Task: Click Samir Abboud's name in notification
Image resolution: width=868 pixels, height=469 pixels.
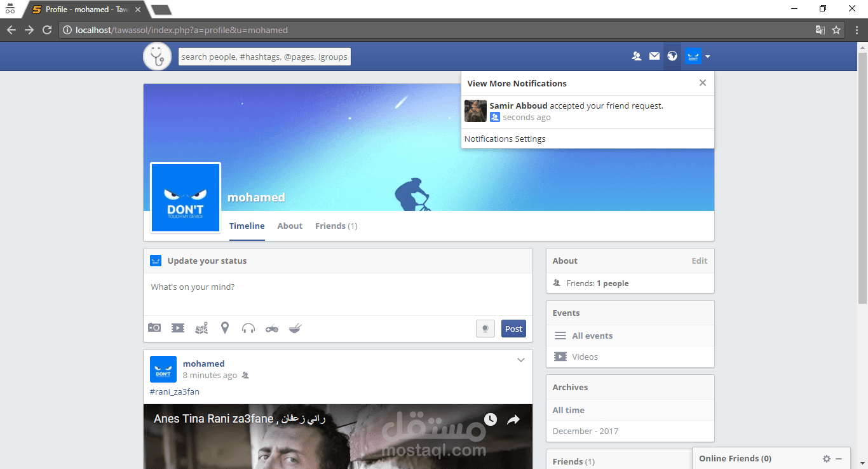Action: (519, 105)
